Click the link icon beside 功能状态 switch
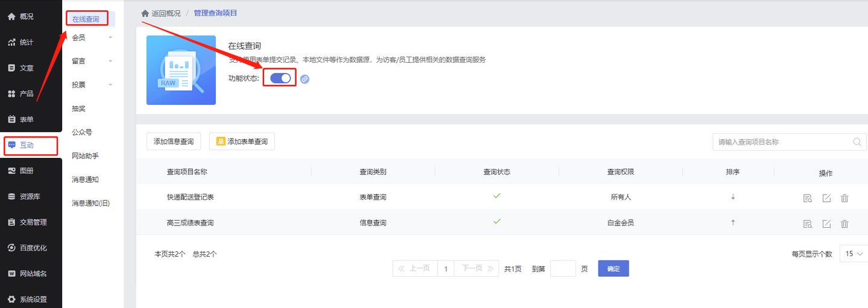Screen dimensions: 868x308 pos(304,79)
